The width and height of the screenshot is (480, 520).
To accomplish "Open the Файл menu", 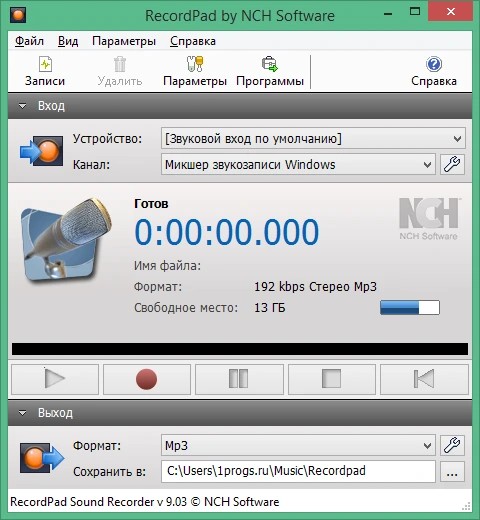I will click(x=29, y=41).
